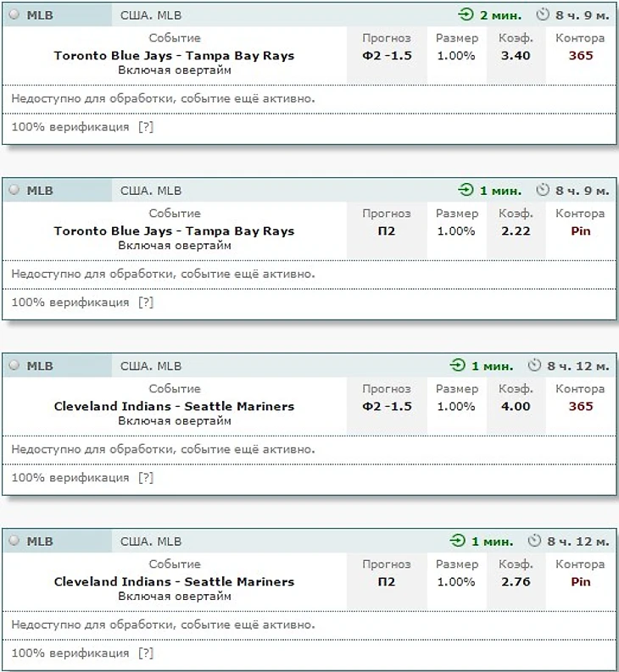The height and width of the screenshot is (672, 619).
Task: Open 'США. MLB' league label in last card
Action: pyautogui.click(x=151, y=541)
